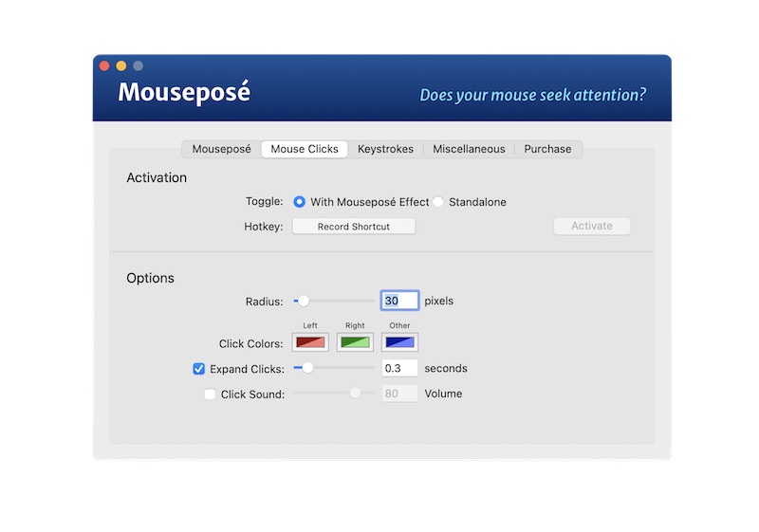Go to the Miscellaneous tab
This screenshot has width=759, height=532.
click(x=469, y=149)
